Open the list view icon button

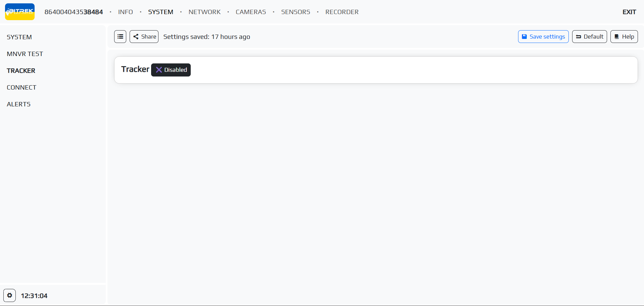click(x=120, y=37)
